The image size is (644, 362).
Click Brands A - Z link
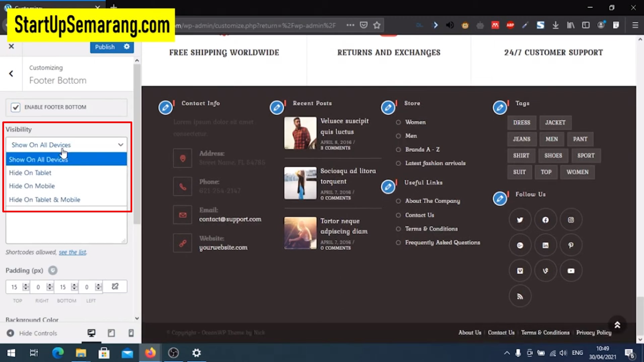[x=422, y=149]
